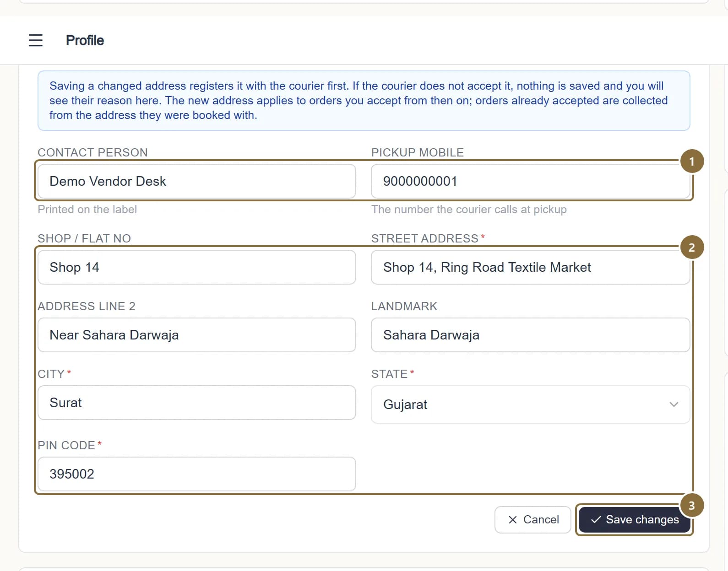
Task: Click the Profile page heading
Action: [x=85, y=40]
